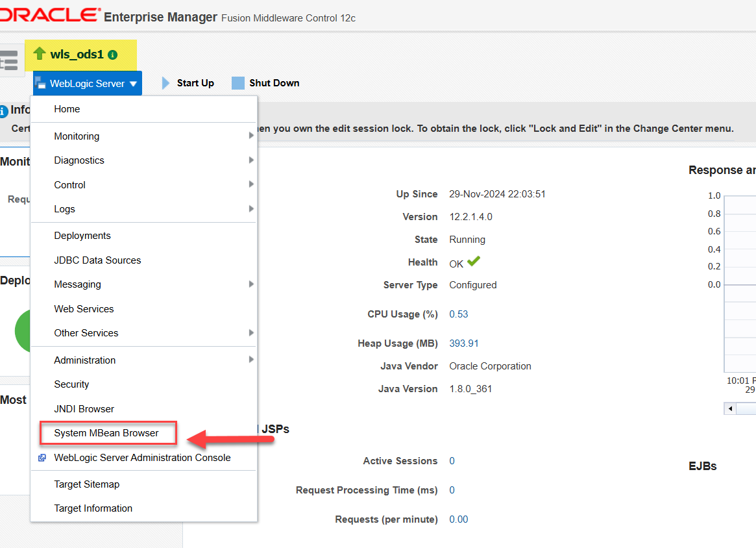Viewport: 756px width, 548px height.
Task: Click the CPU Usage value 0.53 link
Action: click(458, 314)
